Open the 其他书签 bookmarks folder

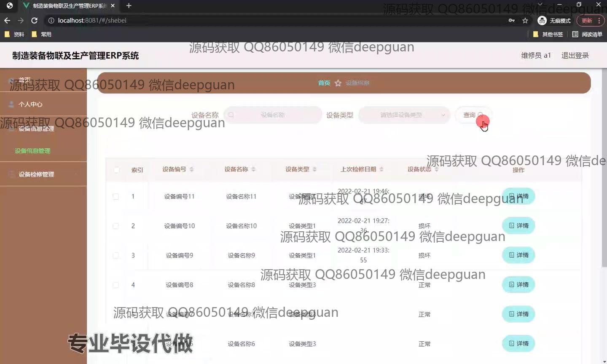(x=548, y=34)
